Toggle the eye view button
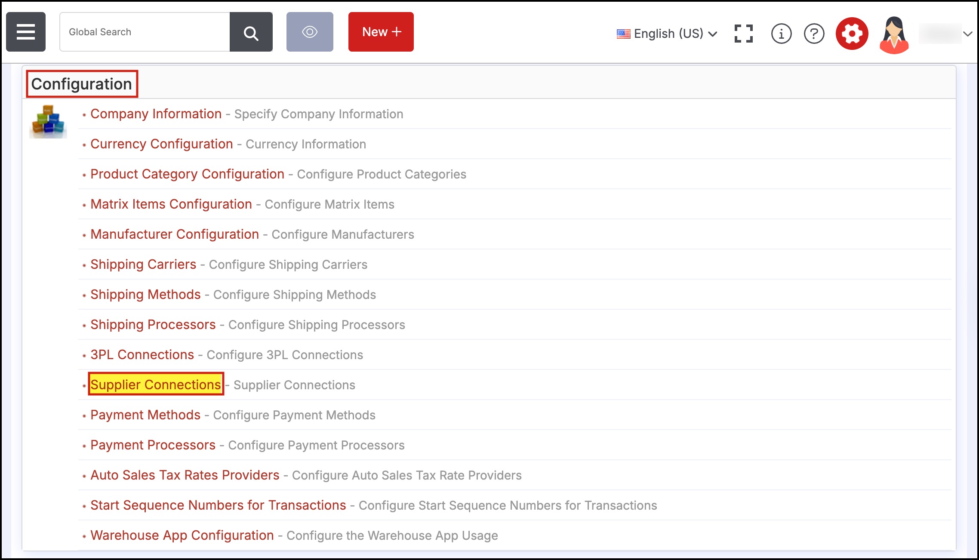979x560 pixels. 310,32
